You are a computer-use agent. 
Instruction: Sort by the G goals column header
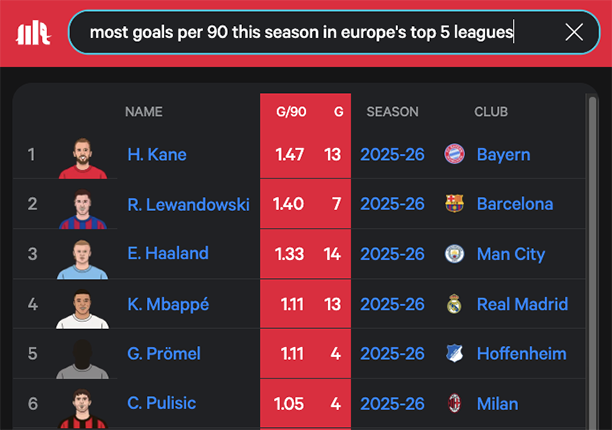338,112
